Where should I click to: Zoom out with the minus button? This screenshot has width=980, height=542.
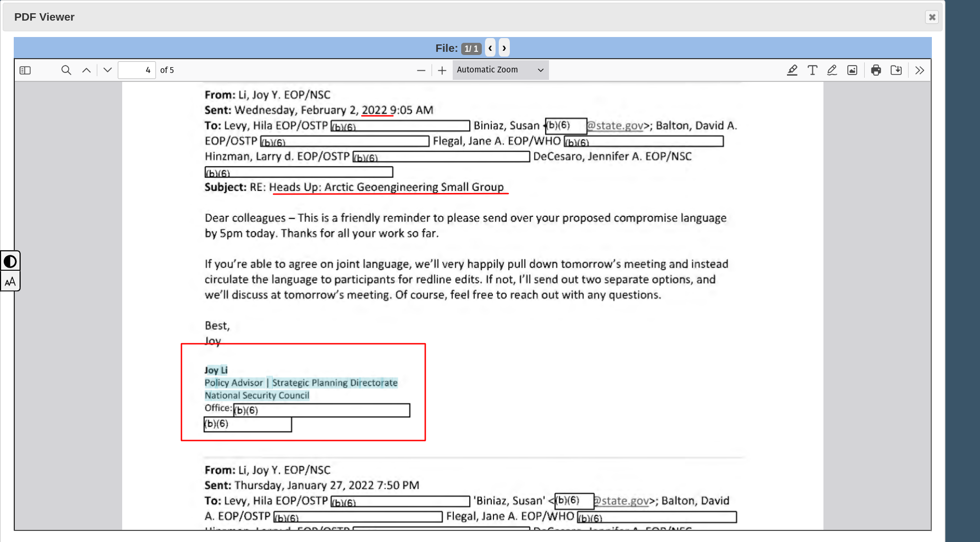[421, 70]
